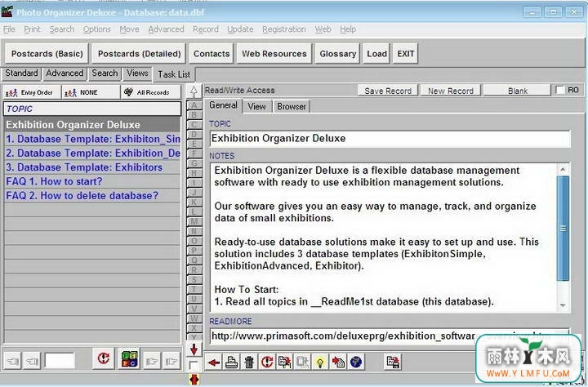This screenshot has width=588, height=387.
Task: Select 'FAQ 1. How to start?' row
Action: pos(92,181)
